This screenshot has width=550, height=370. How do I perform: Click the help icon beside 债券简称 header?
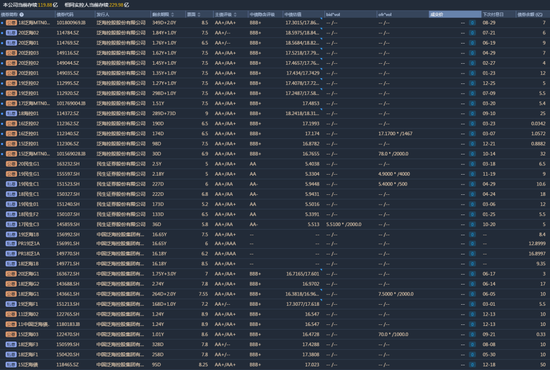pos(22,14)
